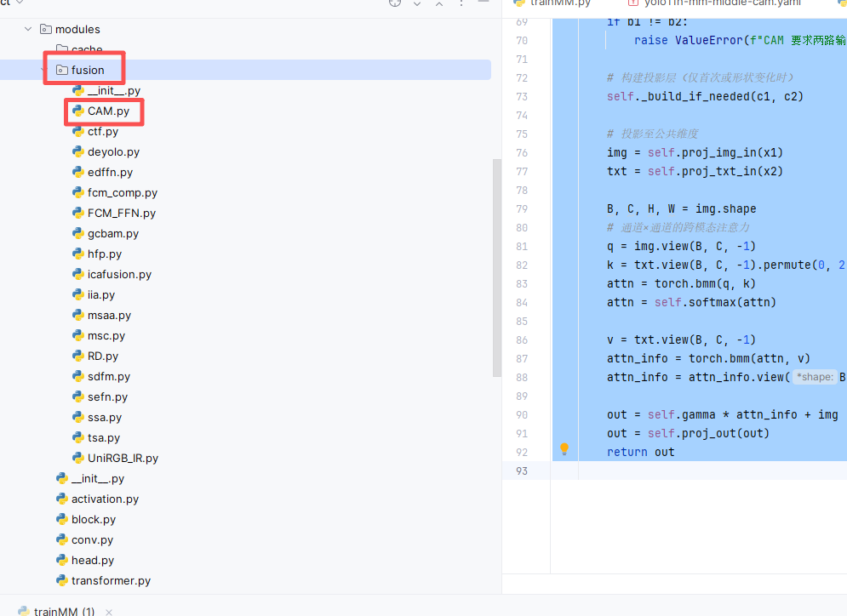This screenshot has height=616, width=847.
Task: Click 'v = txt.view(B, C, -1)' line
Action: click(x=681, y=339)
